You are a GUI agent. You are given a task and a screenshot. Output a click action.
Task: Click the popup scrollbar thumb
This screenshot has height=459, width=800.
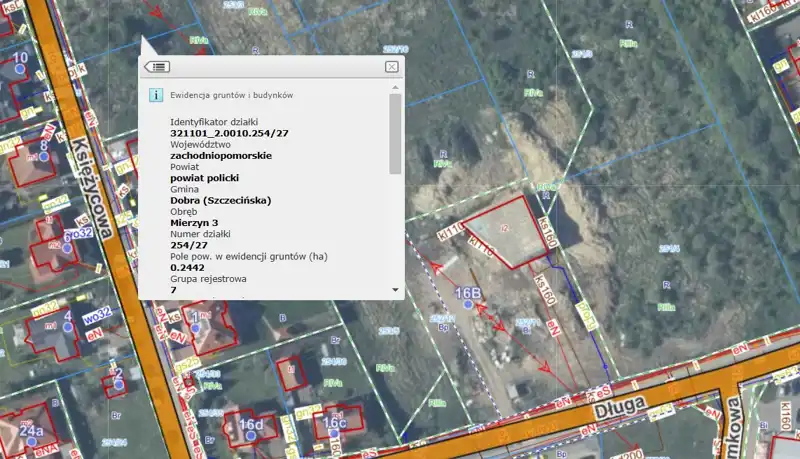(395, 134)
